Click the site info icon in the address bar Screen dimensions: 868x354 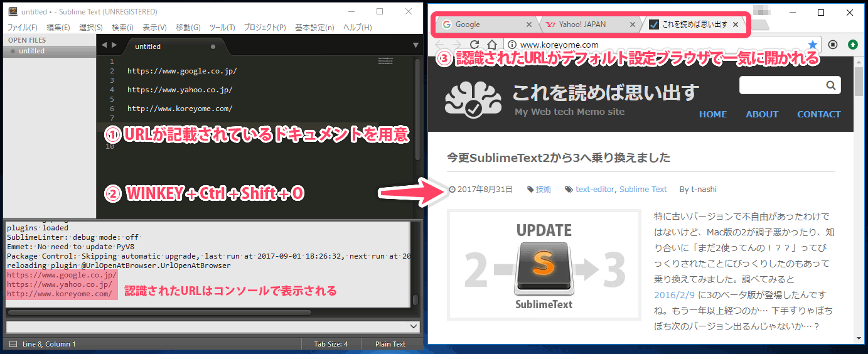[512, 45]
